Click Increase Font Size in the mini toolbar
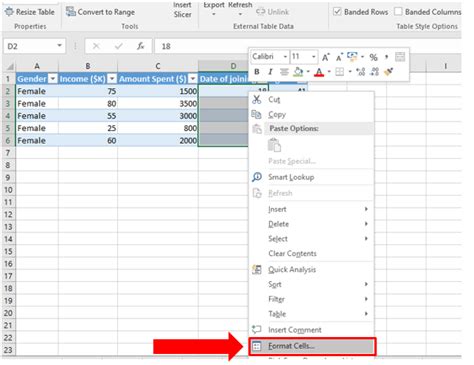474x365 pixels. tap(325, 57)
